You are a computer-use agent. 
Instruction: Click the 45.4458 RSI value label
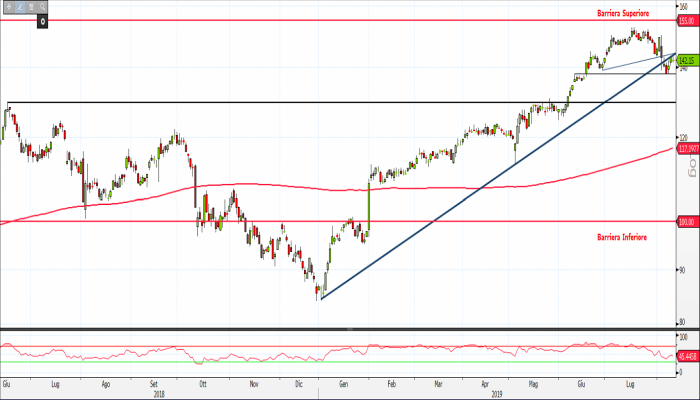687,355
